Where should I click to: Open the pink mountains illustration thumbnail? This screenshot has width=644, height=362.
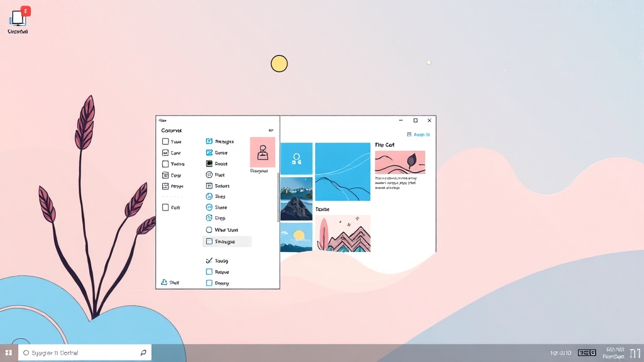(343, 233)
